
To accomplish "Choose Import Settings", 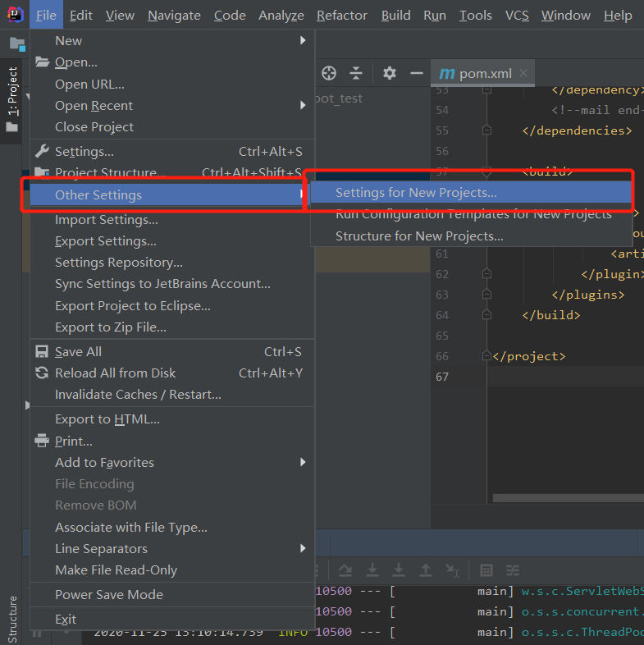I will point(172,220).
